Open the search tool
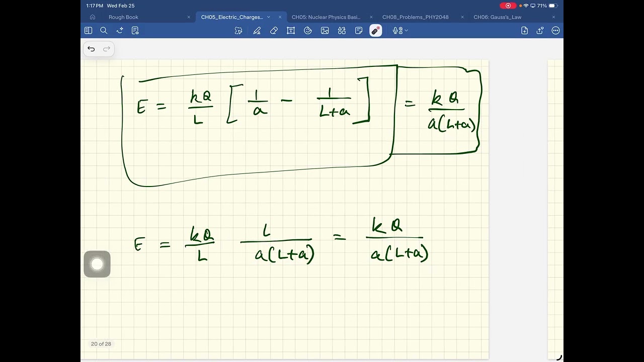This screenshot has height=362, width=644. coord(104,31)
